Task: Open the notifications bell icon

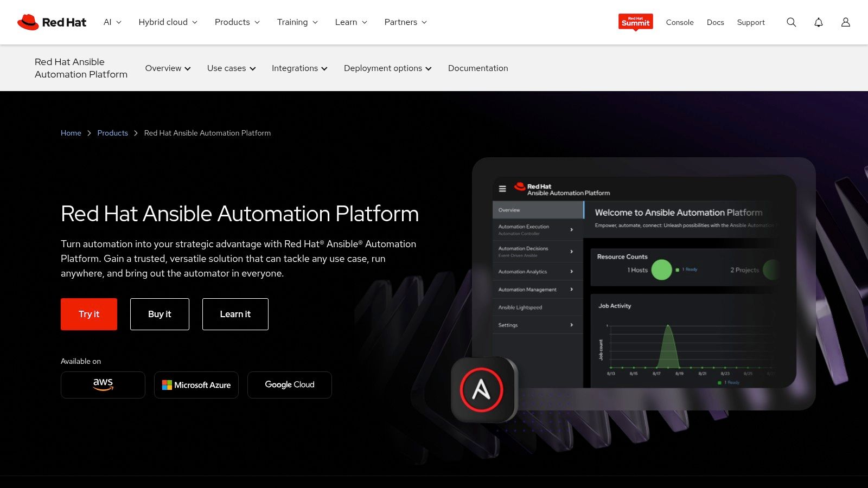Action: (x=819, y=22)
